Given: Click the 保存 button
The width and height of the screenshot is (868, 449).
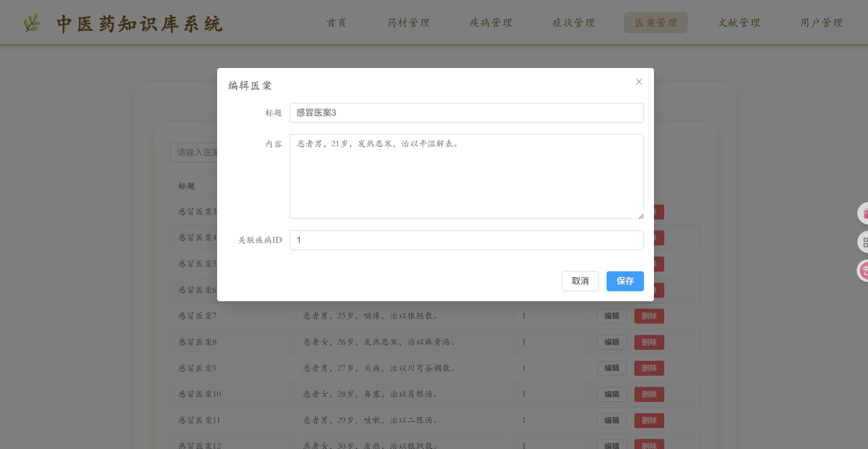Looking at the screenshot, I should point(625,281).
